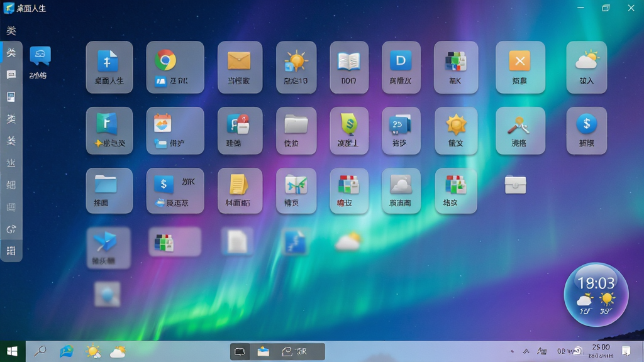
Task: Select the keyboard-like icon in left sidebar
Action: [x=11, y=75]
